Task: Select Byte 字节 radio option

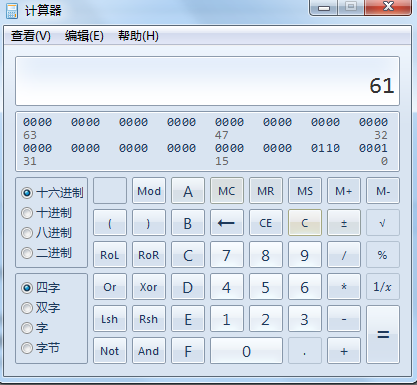Action: point(40,348)
